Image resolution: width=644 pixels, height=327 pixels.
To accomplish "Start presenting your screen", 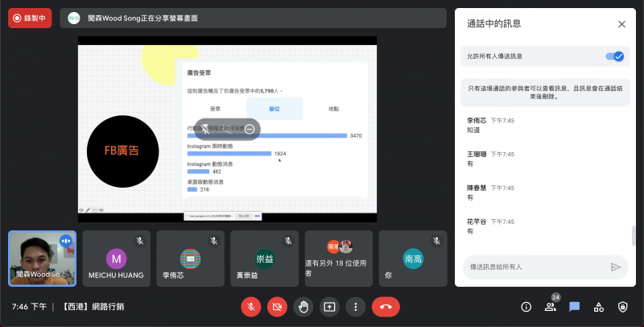I will point(329,307).
